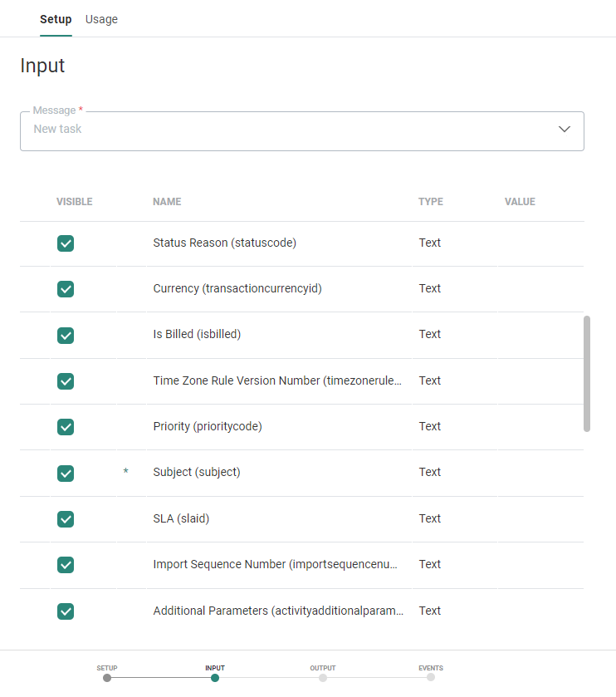This screenshot has width=616, height=697.
Task: Toggle Additional Parameters visible checkbox
Action: pos(66,611)
